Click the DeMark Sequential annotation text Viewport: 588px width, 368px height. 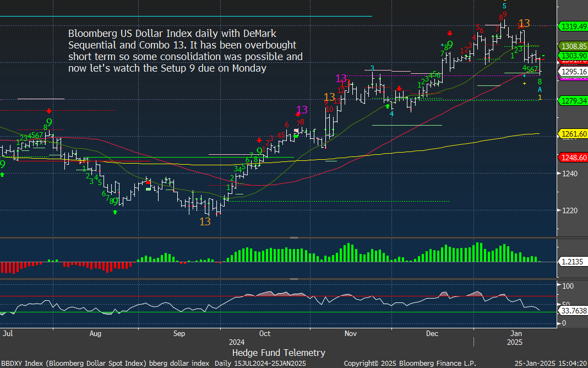(x=185, y=51)
